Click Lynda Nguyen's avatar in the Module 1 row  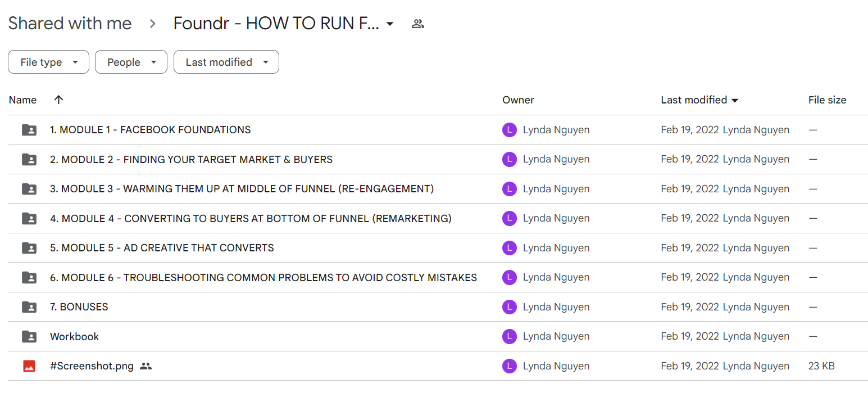tap(509, 130)
